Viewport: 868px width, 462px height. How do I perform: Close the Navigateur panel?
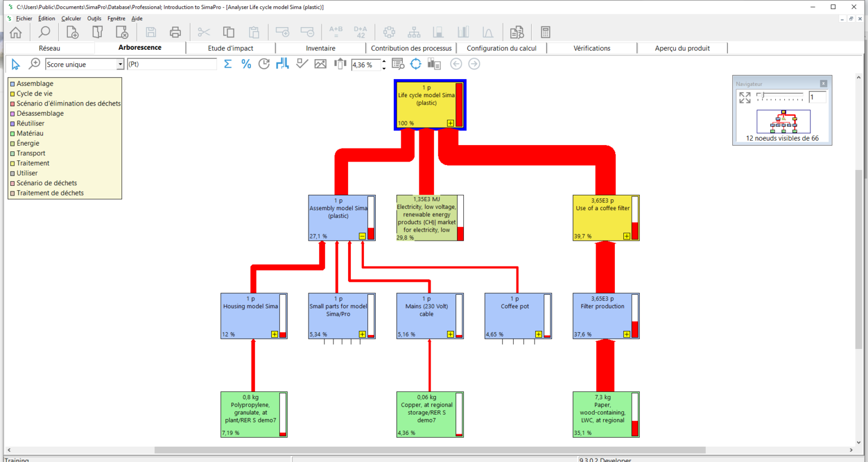pos(823,84)
